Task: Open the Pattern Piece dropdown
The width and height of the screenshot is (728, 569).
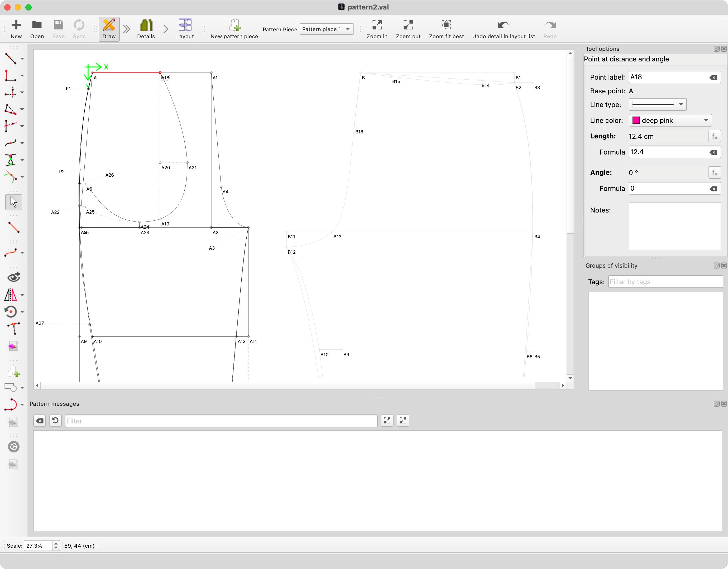Action: click(327, 29)
